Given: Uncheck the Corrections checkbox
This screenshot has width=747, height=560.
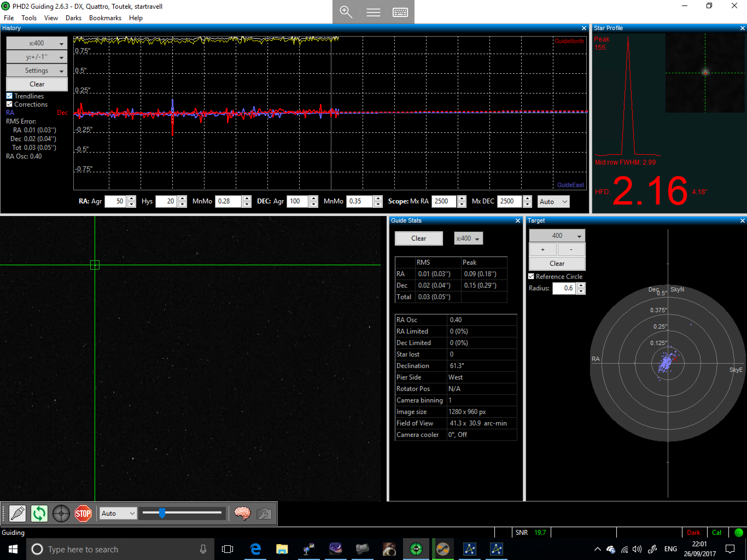Looking at the screenshot, I should pyautogui.click(x=10, y=104).
